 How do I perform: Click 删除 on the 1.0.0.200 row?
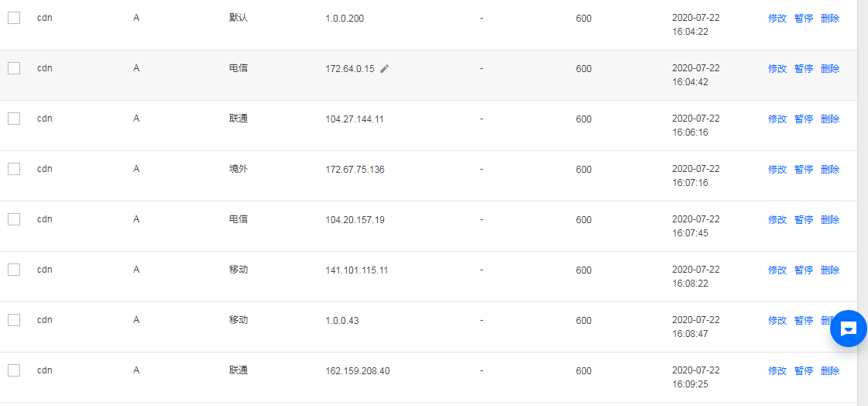830,19
